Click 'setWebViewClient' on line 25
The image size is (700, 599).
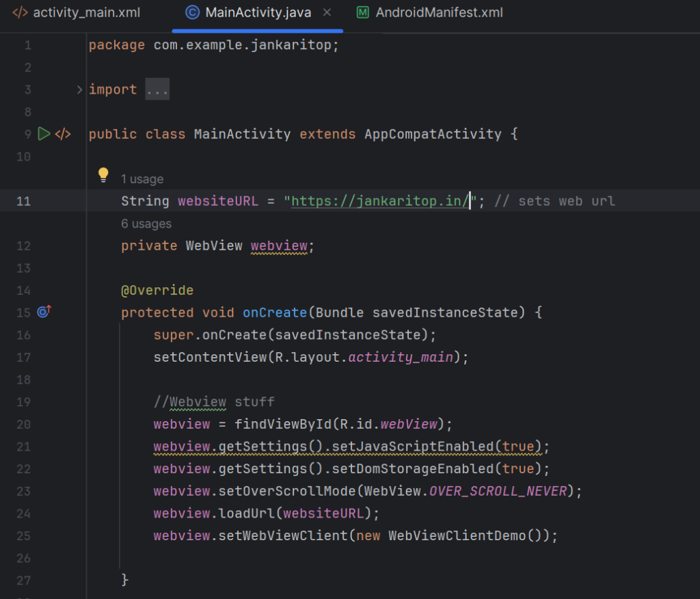point(283,536)
